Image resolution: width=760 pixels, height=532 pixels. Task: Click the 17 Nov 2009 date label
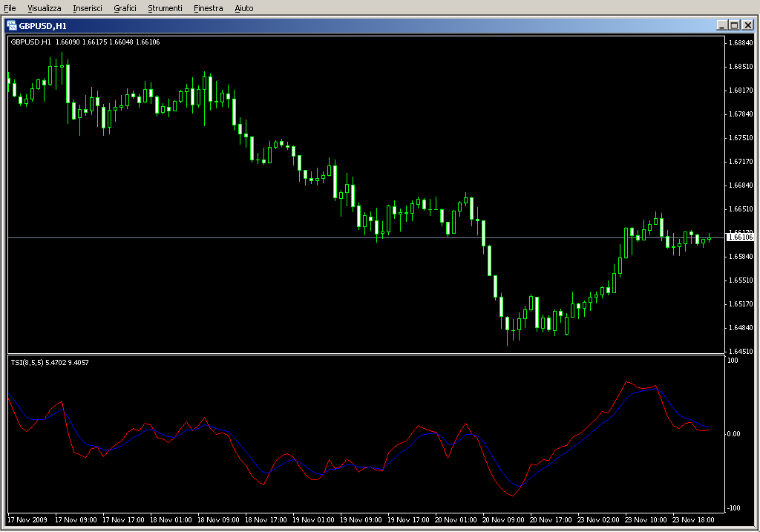pos(28,519)
